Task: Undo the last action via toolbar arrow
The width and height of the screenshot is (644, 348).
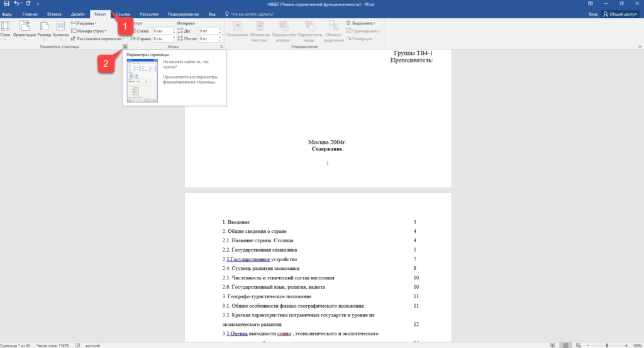Action: [x=16, y=4]
